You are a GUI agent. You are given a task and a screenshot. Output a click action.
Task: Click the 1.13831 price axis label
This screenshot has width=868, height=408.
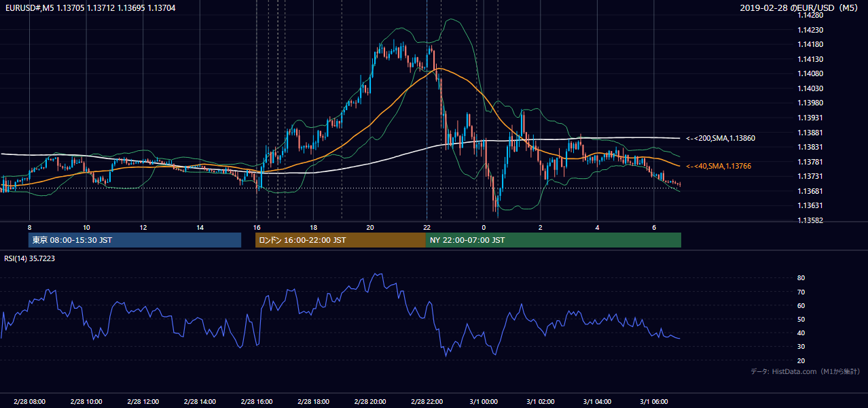point(810,147)
